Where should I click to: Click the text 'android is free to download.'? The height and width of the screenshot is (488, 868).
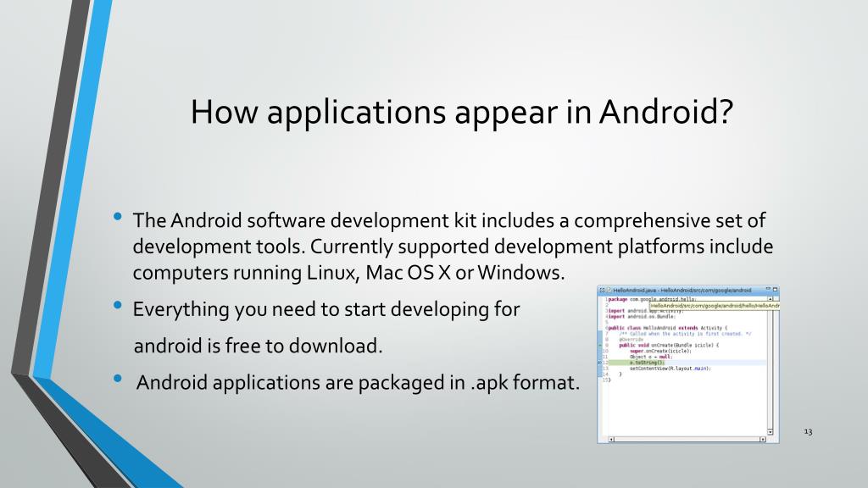pos(258,346)
